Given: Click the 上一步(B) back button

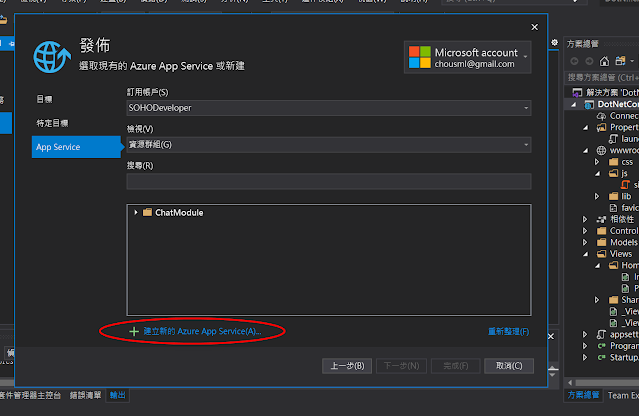Looking at the screenshot, I should click(347, 366).
